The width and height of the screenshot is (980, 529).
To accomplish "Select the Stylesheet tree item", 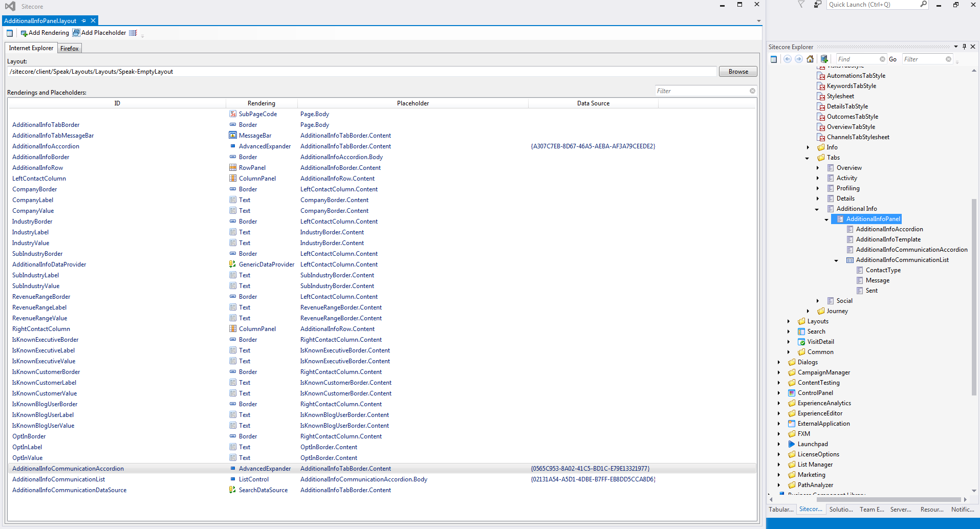I will click(840, 96).
